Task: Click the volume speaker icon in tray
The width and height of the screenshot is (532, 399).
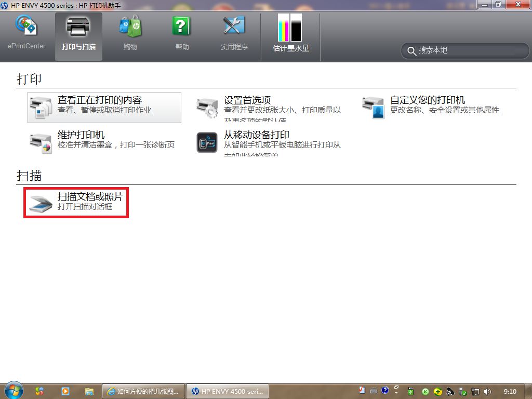Action: point(487,392)
